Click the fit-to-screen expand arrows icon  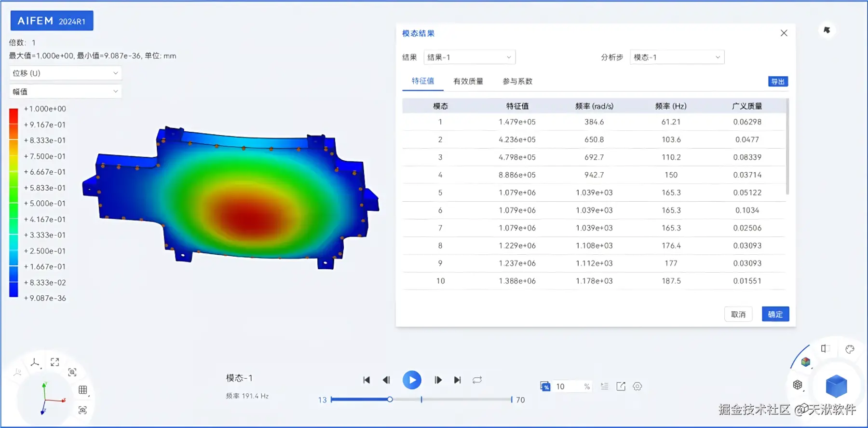coord(55,362)
